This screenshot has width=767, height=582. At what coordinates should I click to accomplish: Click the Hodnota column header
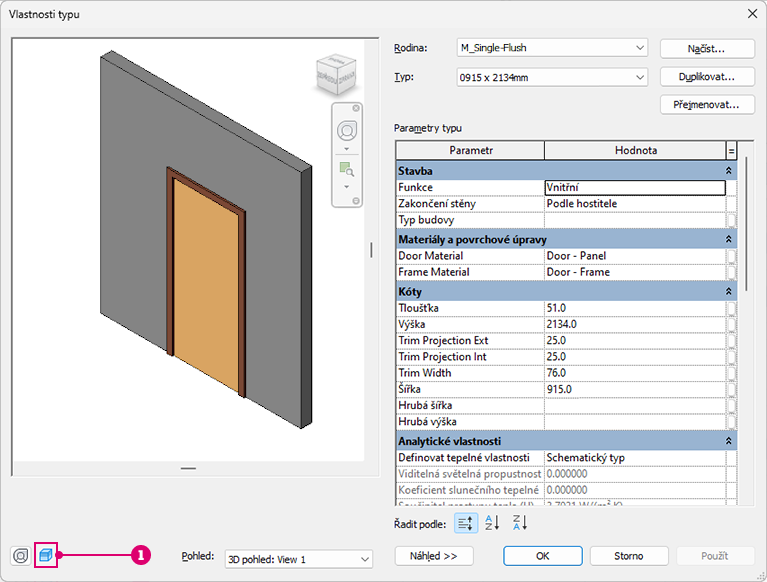tap(635, 151)
